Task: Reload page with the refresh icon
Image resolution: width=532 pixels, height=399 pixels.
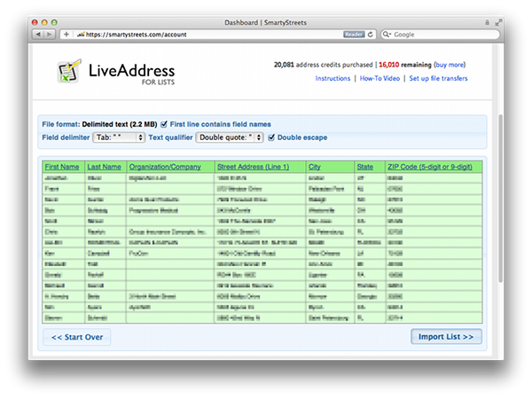Action: coord(371,35)
